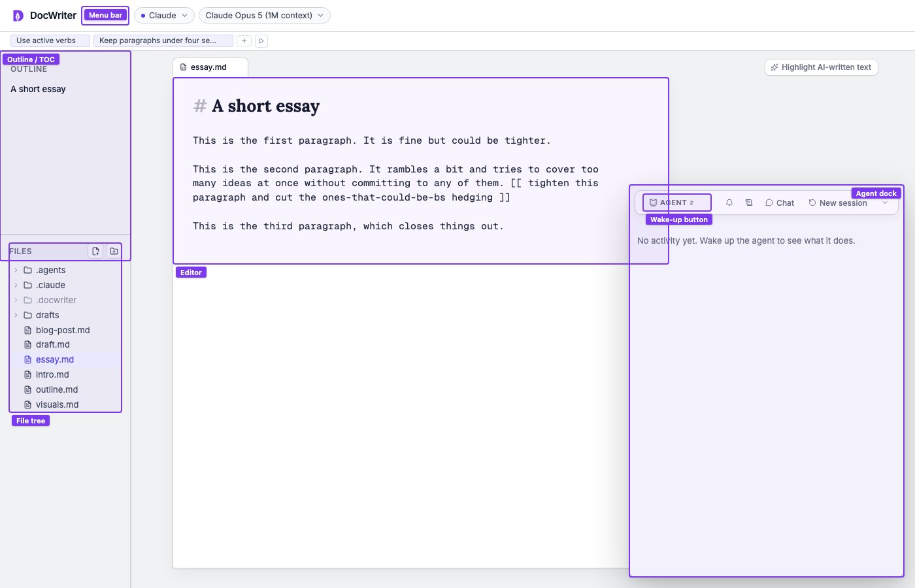Click the sparkle icon in Highlight AI-written button
915x588 pixels.
coord(774,67)
